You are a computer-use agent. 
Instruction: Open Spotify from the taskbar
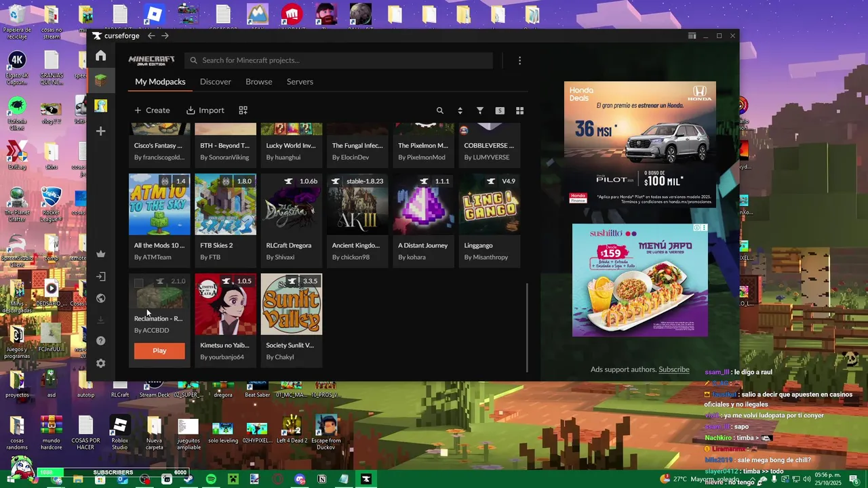(211, 479)
